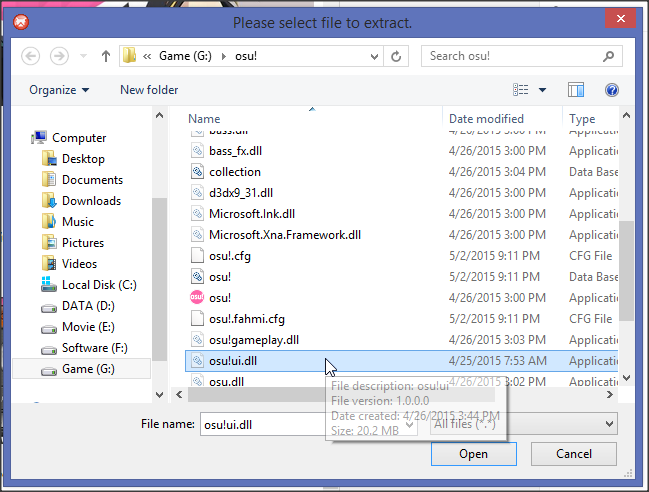This screenshot has width=649, height=492.
Task: Expand the breadcrumb overflow chevron
Action: (147, 56)
